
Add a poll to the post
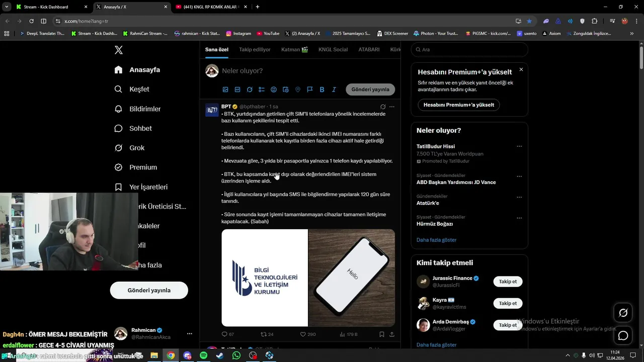coord(262,89)
